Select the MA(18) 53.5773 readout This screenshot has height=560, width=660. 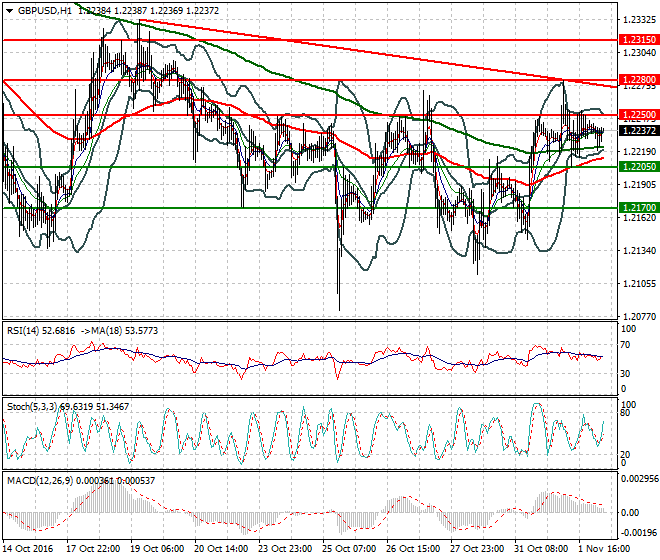coord(119,331)
